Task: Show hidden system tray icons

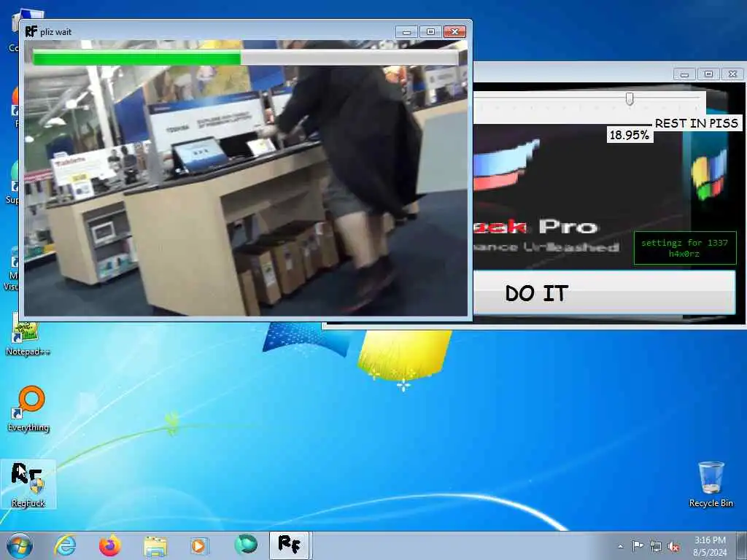Action: point(620,546)
